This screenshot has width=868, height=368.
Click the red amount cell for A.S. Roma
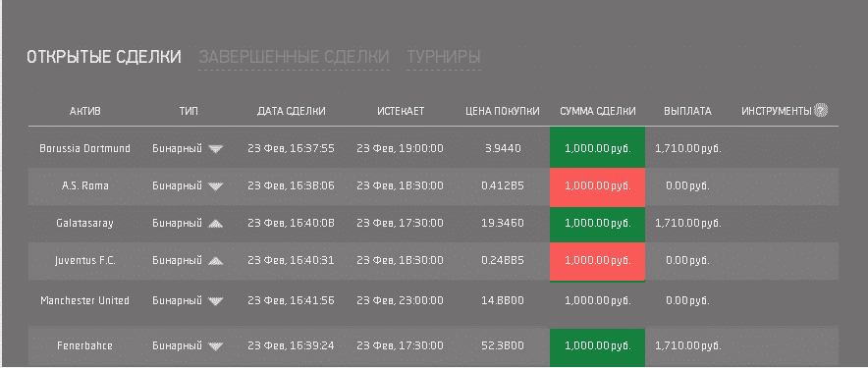click(x=597, y=186)
